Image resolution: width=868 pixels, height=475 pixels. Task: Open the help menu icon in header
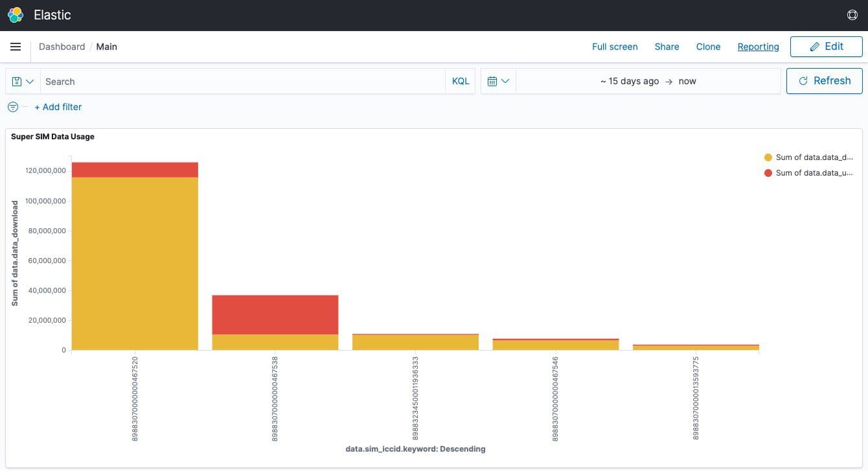(852, 15)
